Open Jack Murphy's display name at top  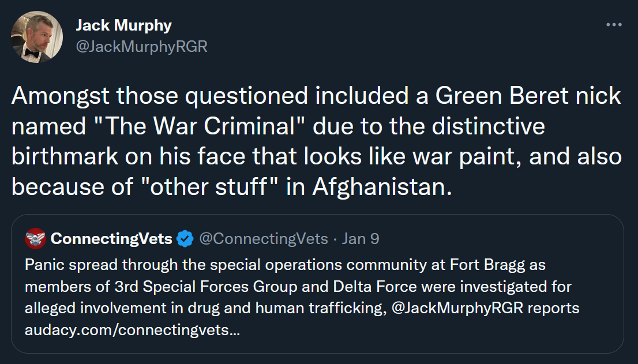pyautogui.click(x=123, y=25)
